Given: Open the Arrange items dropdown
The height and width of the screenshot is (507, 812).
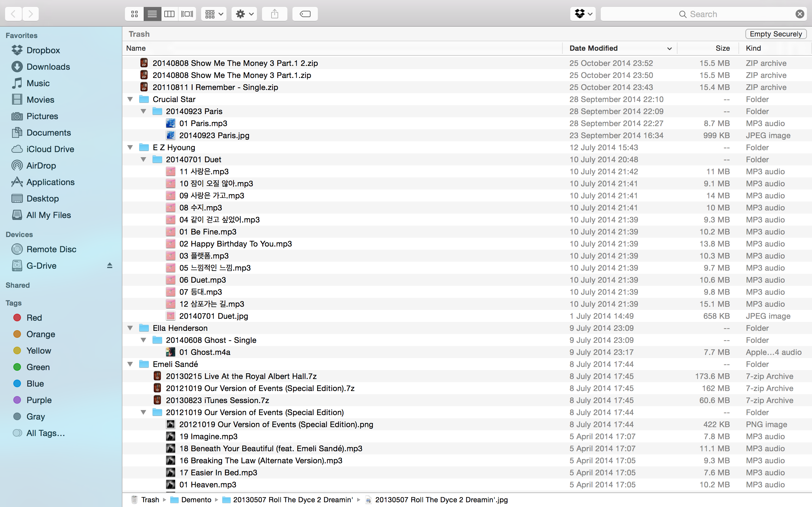Looking at the screenshot, I should pos(214,14).
